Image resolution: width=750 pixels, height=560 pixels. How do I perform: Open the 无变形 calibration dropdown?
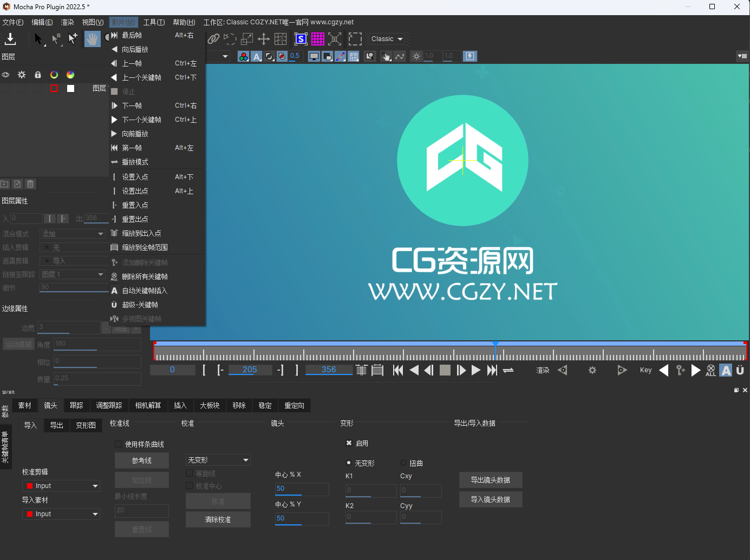click(x=218, y=460)
